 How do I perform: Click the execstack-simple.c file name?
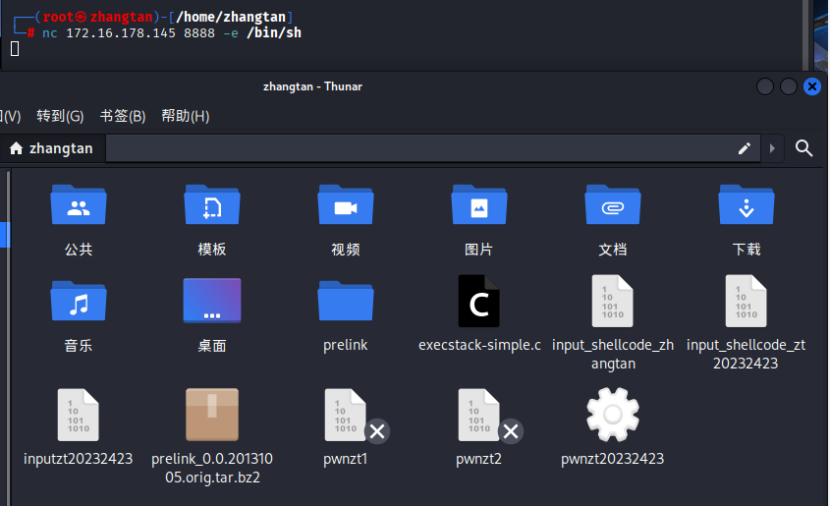coord(479,345)
